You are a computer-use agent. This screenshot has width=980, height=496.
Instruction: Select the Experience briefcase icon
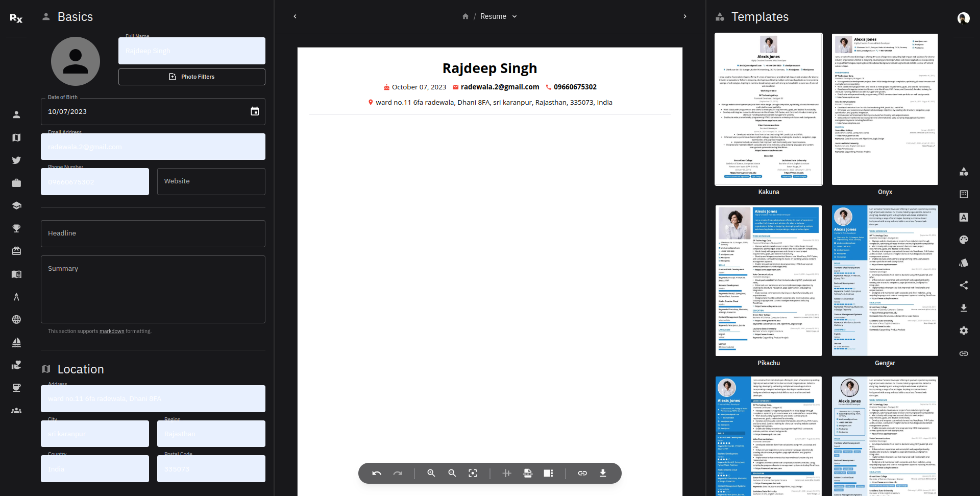[16, 182]
